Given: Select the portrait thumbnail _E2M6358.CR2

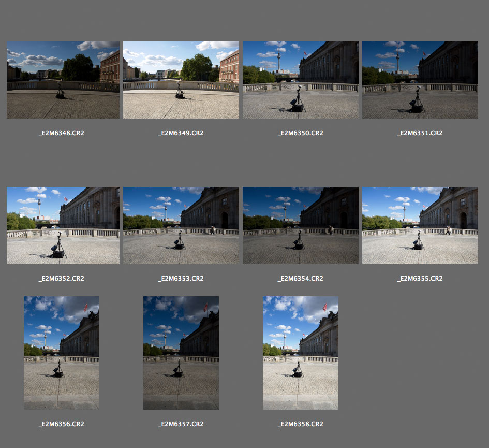Looking at the screenshot, I should (301, 353).
